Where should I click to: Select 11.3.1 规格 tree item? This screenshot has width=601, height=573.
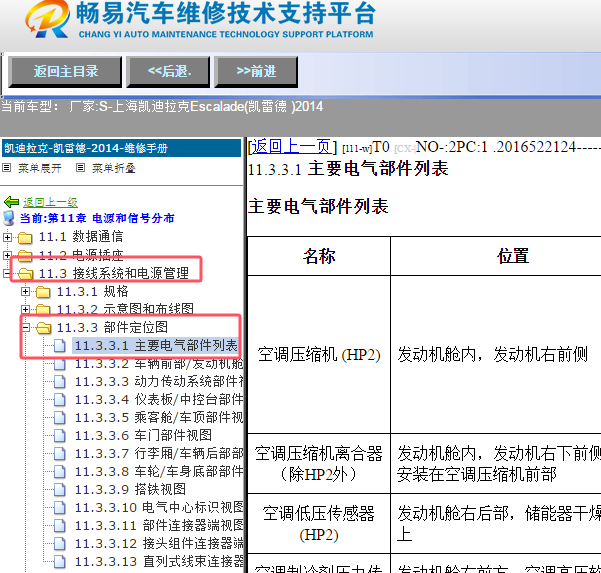tap(92, 292)
